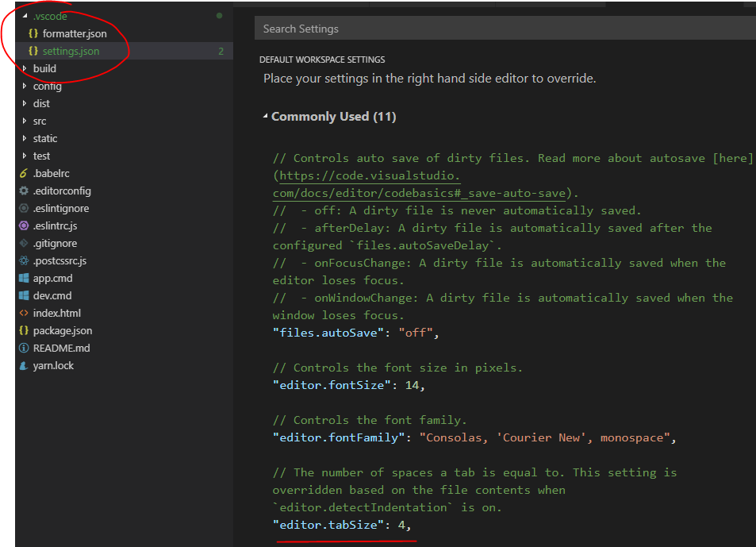Open .editorconfig via its gear icon
This screenshot has height=547, width=756.
click(22, 191)
